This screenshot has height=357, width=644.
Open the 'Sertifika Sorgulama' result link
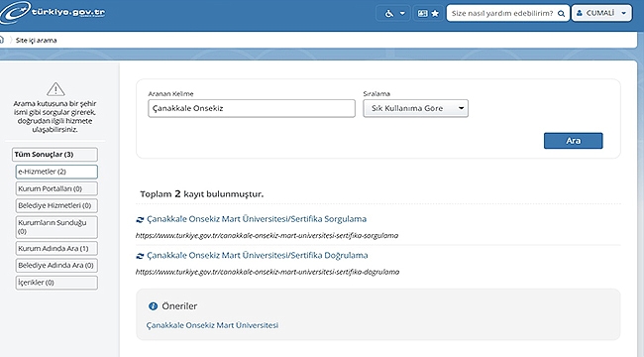click(x=257, y=219)
